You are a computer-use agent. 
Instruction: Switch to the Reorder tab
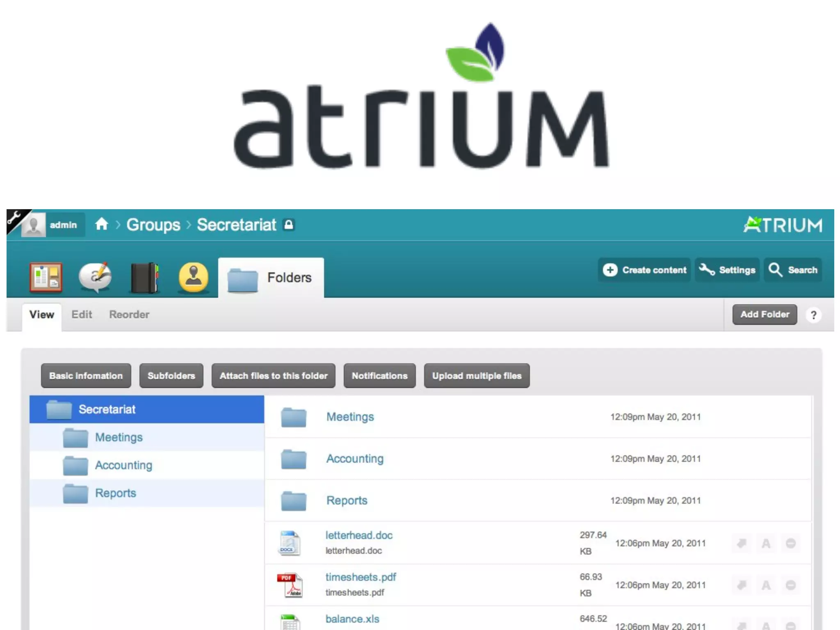pos(129,315)
